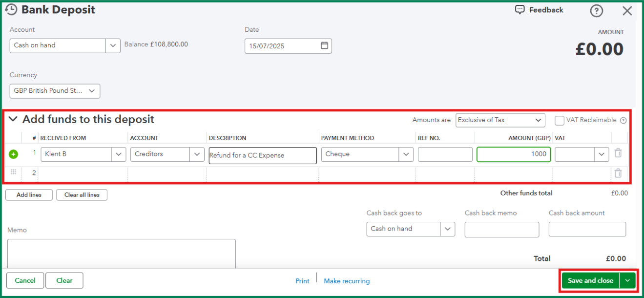Click the Cash back amount field

coord(587,229)
